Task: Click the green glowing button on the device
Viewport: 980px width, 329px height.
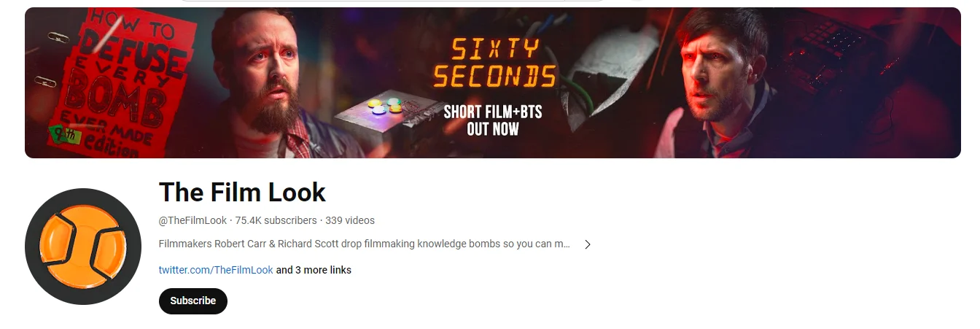Action: (x=394, y=101)
